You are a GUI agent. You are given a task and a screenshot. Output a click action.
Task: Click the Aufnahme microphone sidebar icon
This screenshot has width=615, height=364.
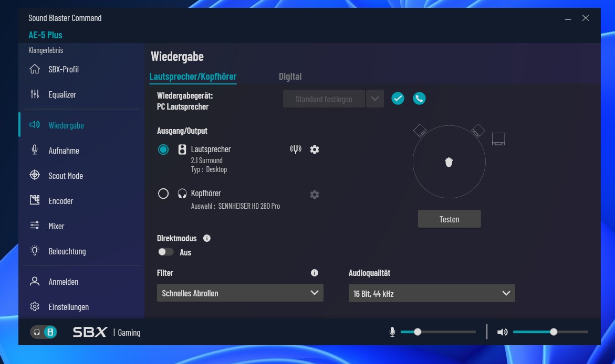pyautogui.click(x=35, y=149)
